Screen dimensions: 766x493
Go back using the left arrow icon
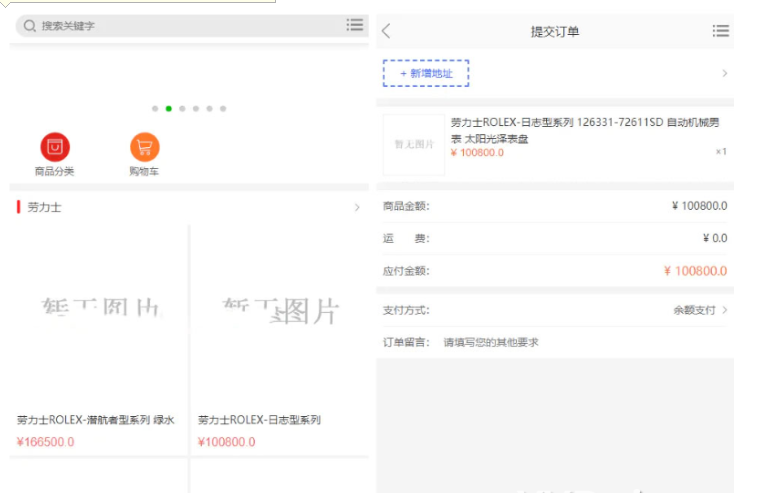(387, 31)
